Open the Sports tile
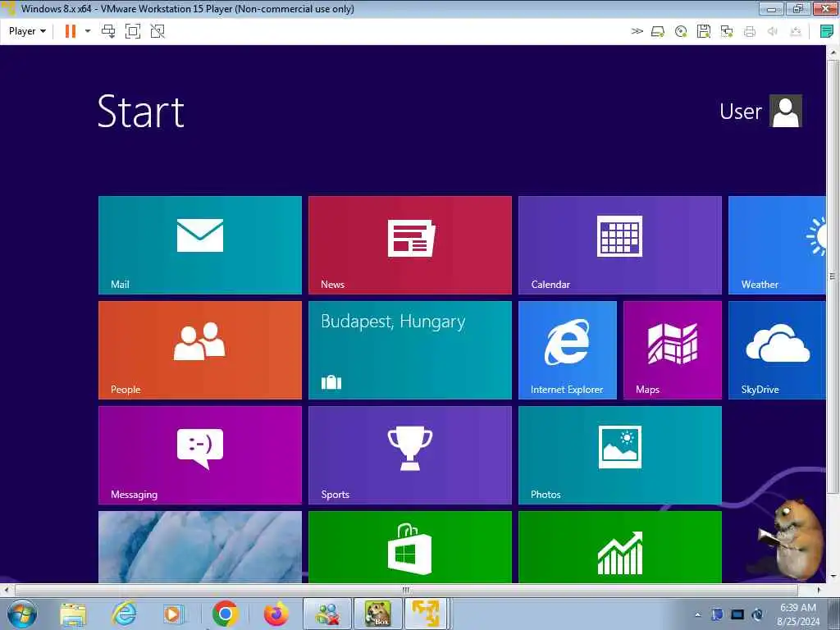The width and height of the screenshot is (840, 630). click(410, 454)
